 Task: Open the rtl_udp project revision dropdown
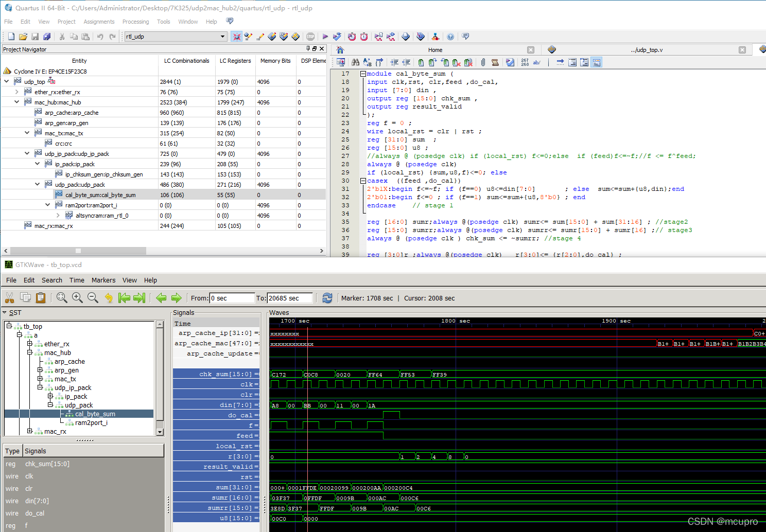point(222,37)
